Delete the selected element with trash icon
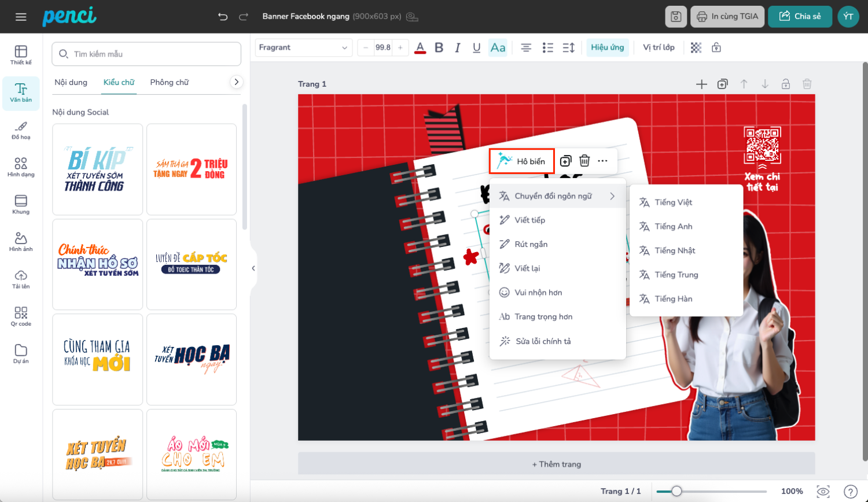The height and width of the screenshot is (502, 868). click(x=584, y=161)
